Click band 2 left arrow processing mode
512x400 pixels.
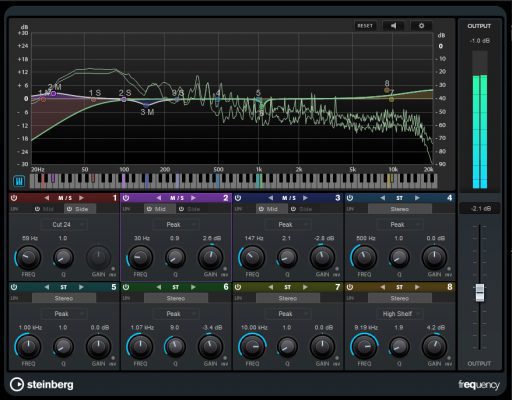click(159, 198)
